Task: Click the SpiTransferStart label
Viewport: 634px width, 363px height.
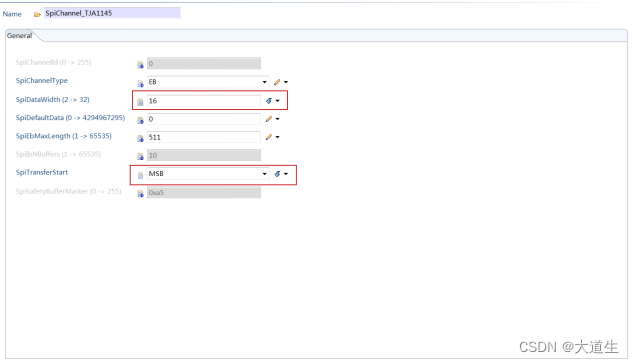Action: [x=42, y=172]
